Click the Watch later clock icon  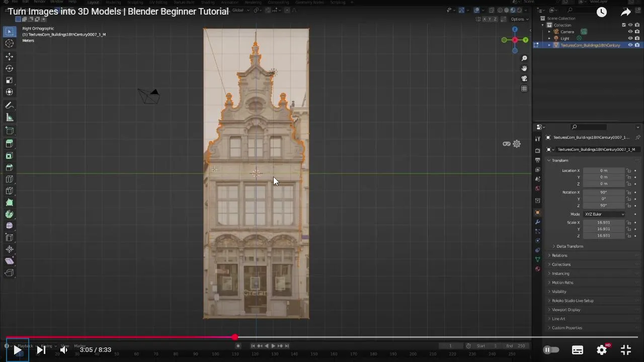point(602,12)
